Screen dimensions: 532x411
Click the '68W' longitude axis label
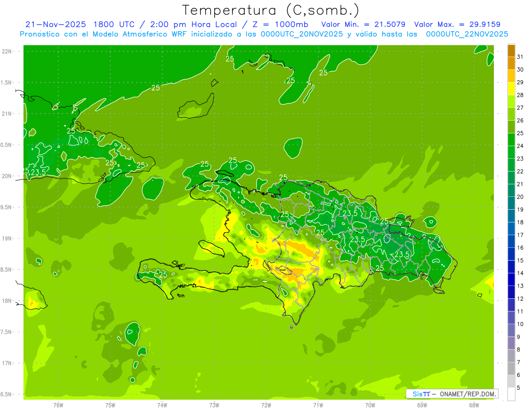coord(474,405)
